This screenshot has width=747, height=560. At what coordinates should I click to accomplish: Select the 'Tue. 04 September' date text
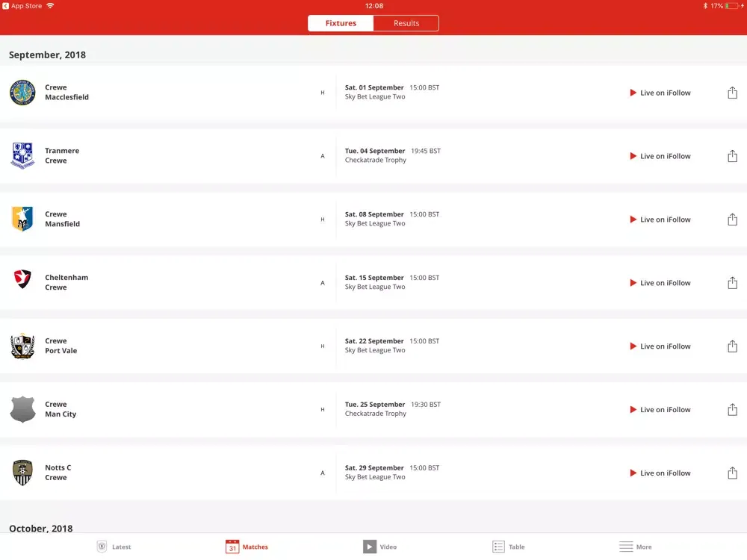click(375, 151)
